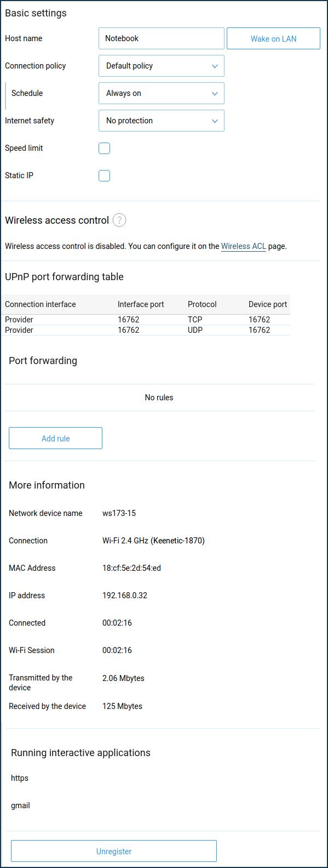Open the Default policy dropdown
Viewport: 328px width, 868px height.
[162, 66]
